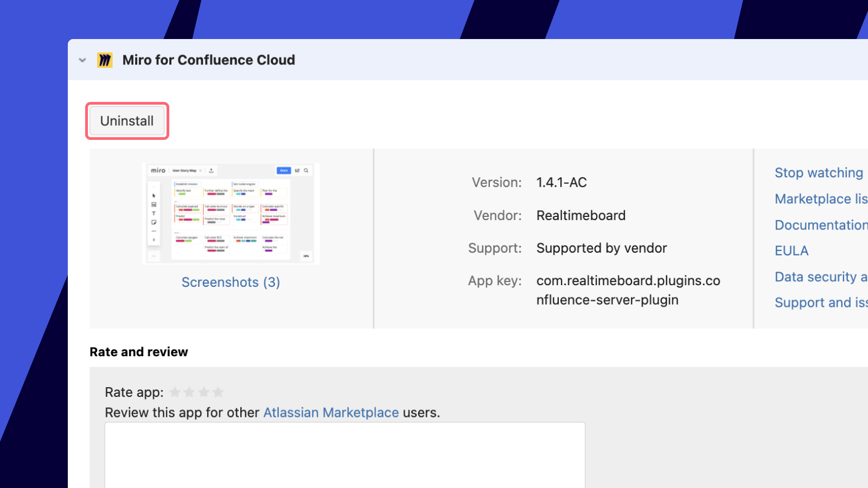This screenshot has height=488, width=868.
Task: Click the Miro board screenshot preview
Action: pos(230,213)
